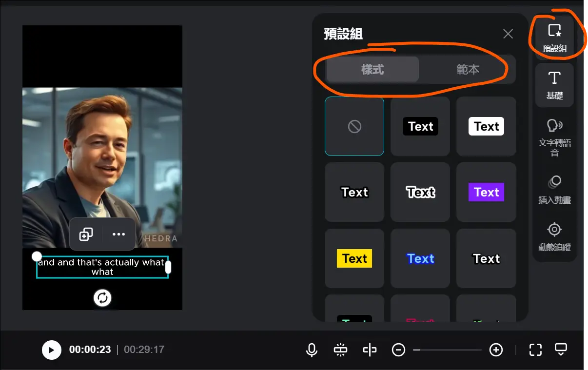588x370 pixels.
Task: Select the no-style preset tile
Action: point(354,126)
